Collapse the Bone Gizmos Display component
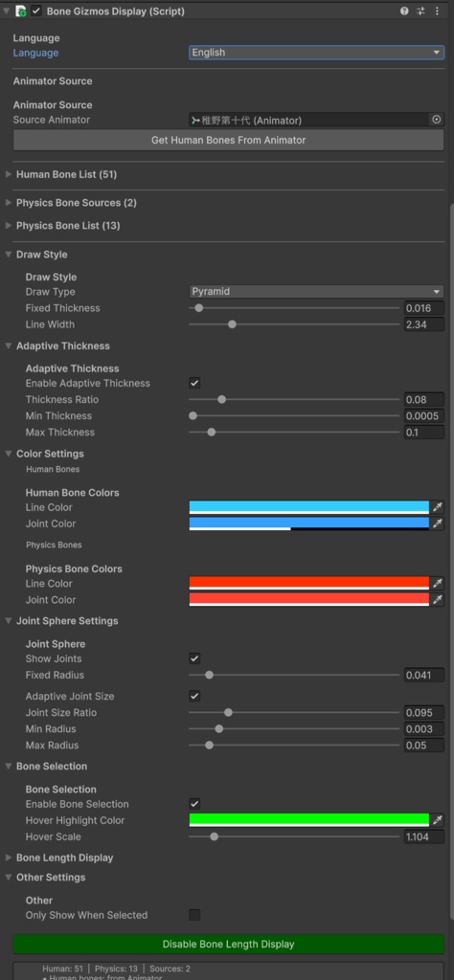This screenshot has width=454, height=980. tap(7, 11)
